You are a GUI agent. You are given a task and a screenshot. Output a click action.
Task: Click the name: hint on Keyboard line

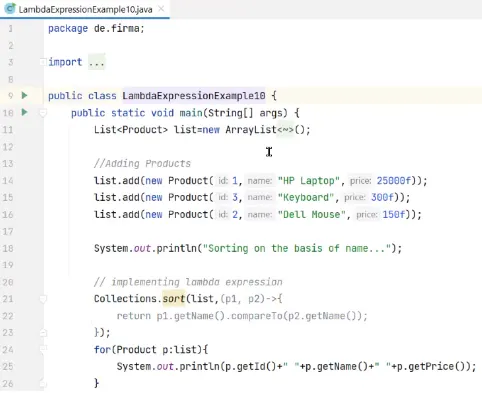pyautogui.click(x=260, y=197)
